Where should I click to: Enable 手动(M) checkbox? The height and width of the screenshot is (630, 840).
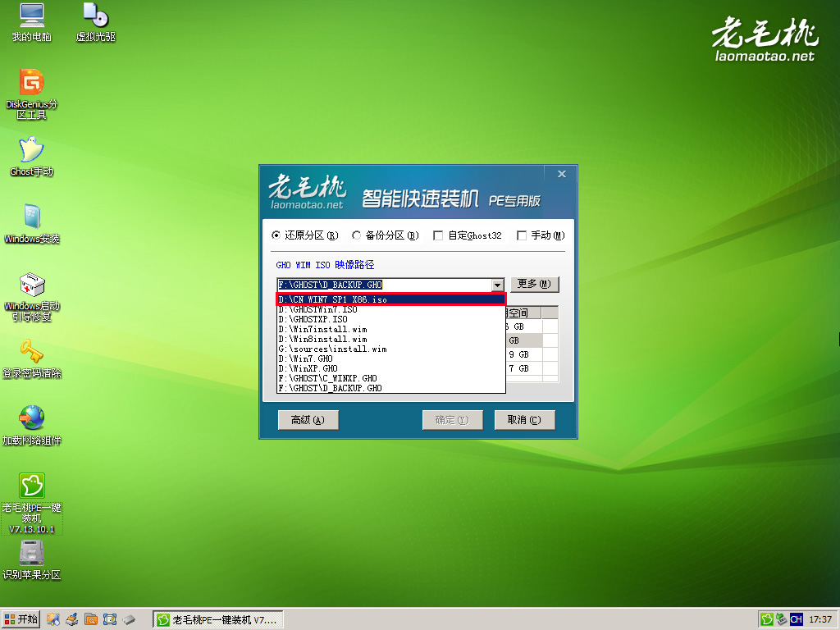tap(521, 235)
